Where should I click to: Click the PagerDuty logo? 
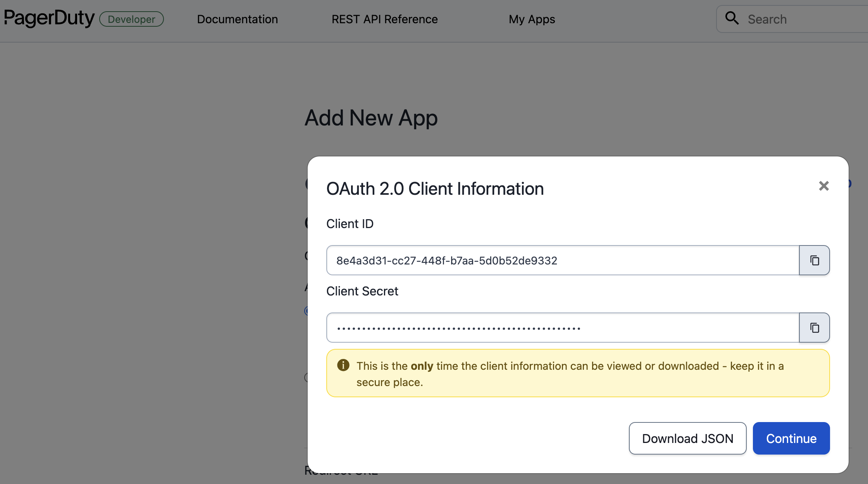[x=49, y=18]
